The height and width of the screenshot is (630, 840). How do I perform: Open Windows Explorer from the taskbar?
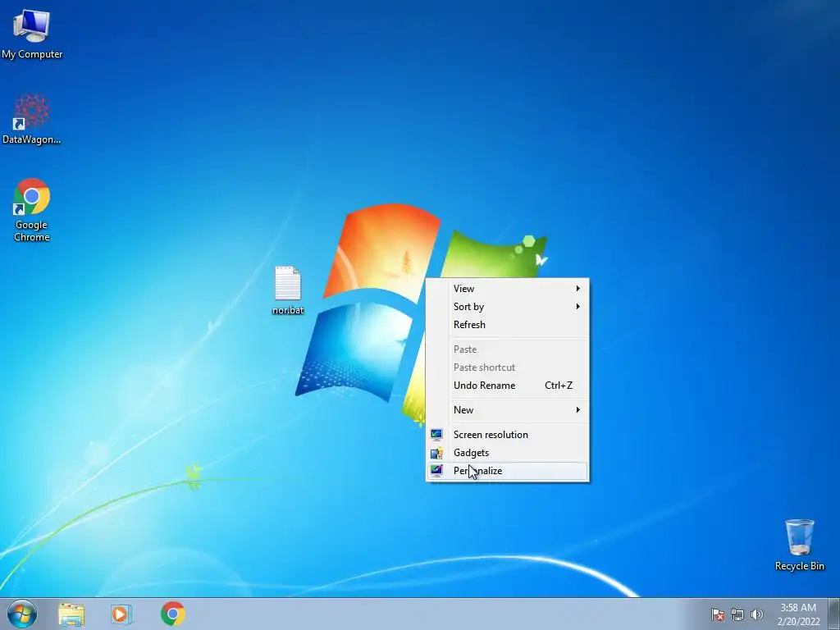click(71, 614)
